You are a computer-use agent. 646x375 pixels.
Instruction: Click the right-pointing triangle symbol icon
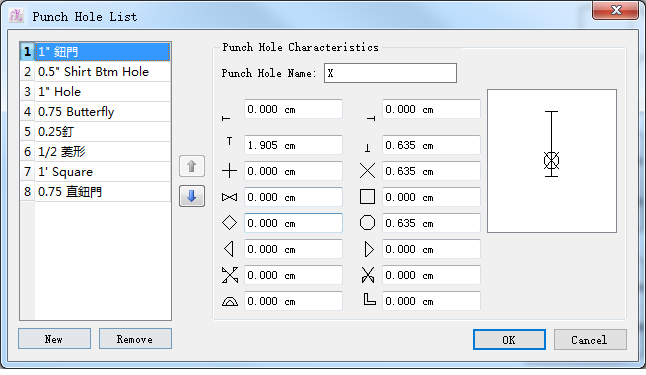click(x=369, y=249)
